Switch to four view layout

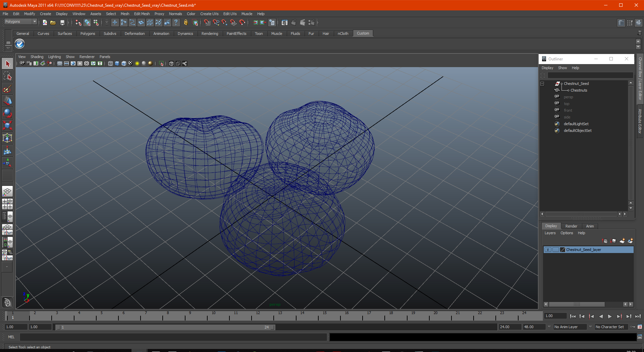pos(7,204)
